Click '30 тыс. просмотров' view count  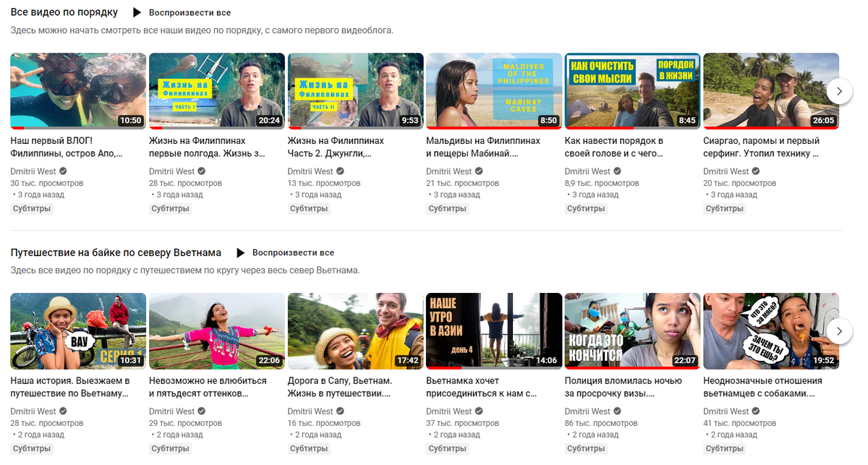pos(47,183)
